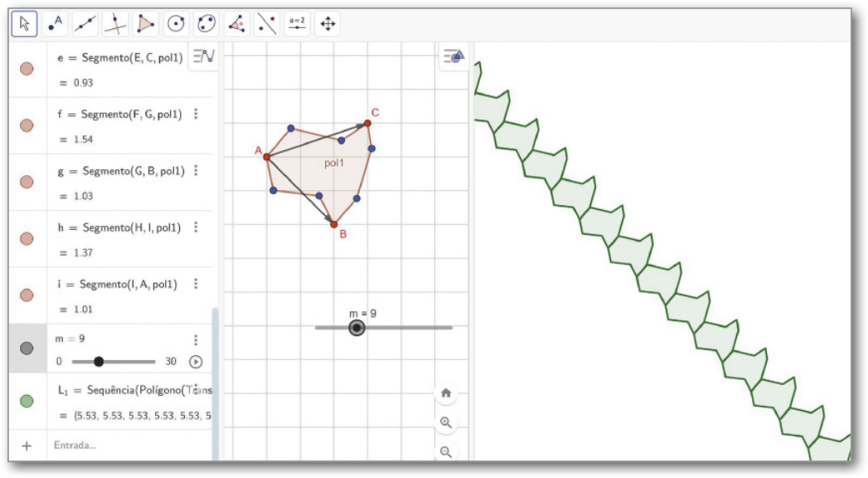Open three-dot menu for list L1
868x478 pixels.
196,389
